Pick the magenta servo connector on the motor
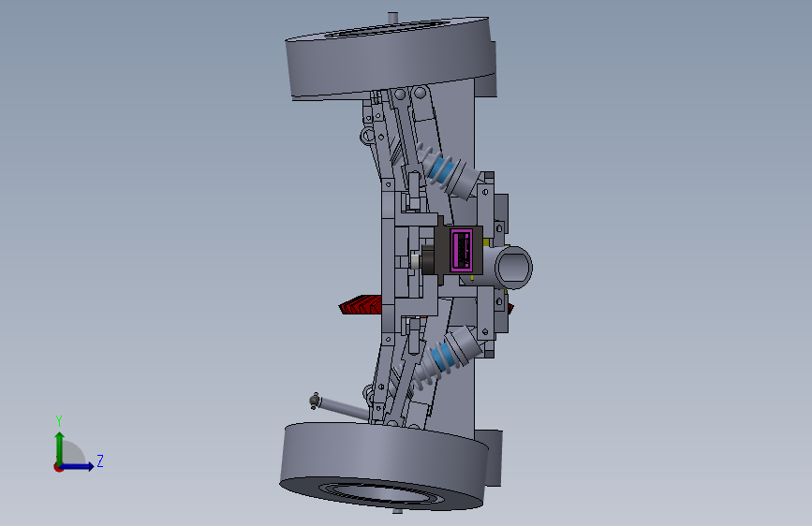 coord(462,250)
